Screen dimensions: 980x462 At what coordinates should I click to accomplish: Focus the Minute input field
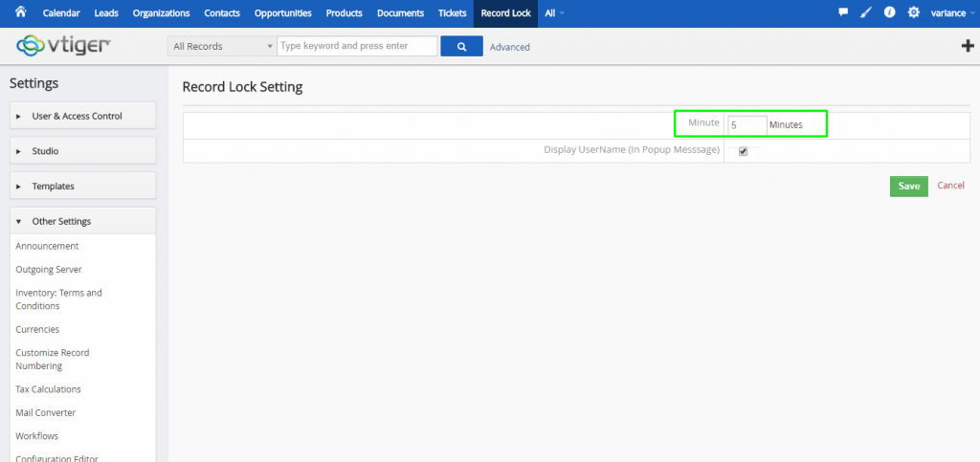point(747,125)
